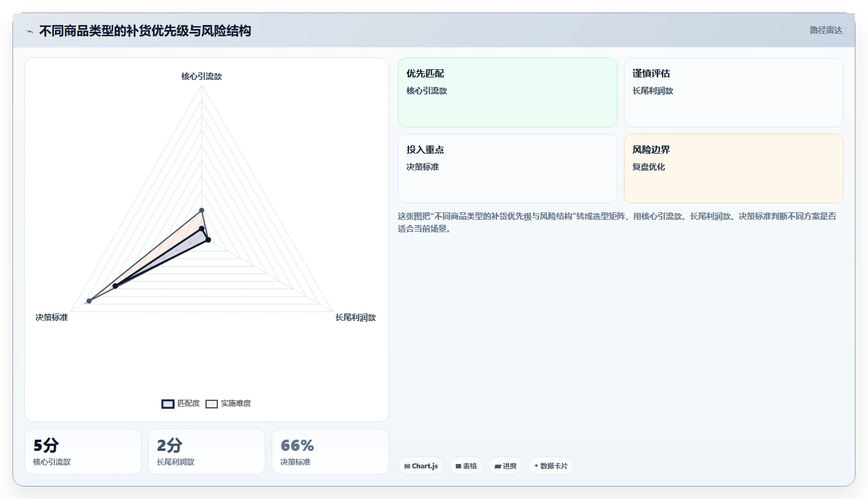Toggle the 匹配度 legend swatch

168,403
